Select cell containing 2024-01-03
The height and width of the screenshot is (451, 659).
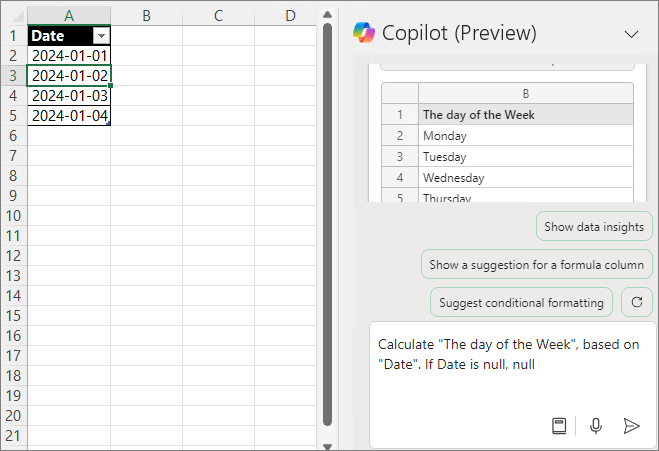tap(69, 95)
